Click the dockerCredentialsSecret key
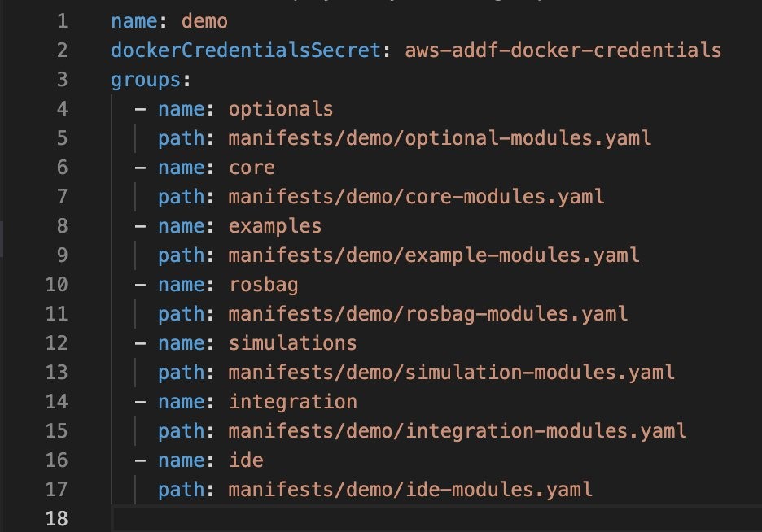 (246, 50)
